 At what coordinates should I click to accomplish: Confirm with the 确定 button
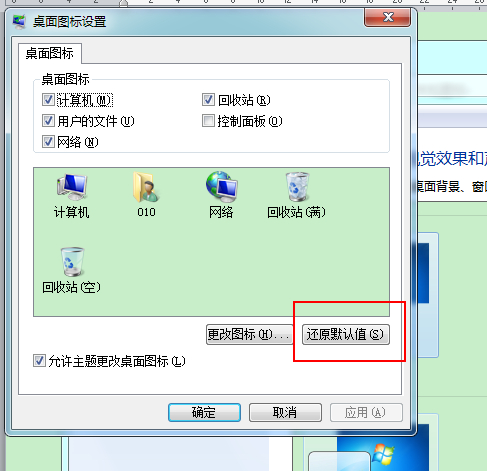pos(204,412)
